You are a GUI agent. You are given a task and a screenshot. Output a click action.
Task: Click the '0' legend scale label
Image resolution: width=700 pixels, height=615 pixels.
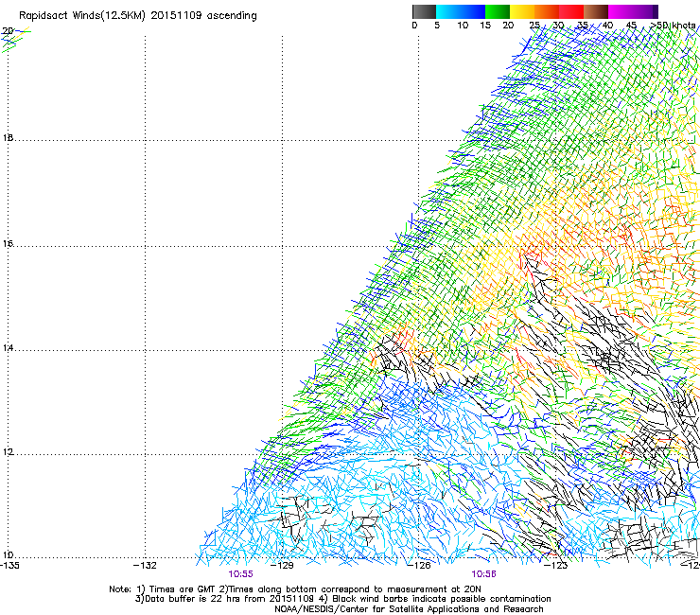414,26
